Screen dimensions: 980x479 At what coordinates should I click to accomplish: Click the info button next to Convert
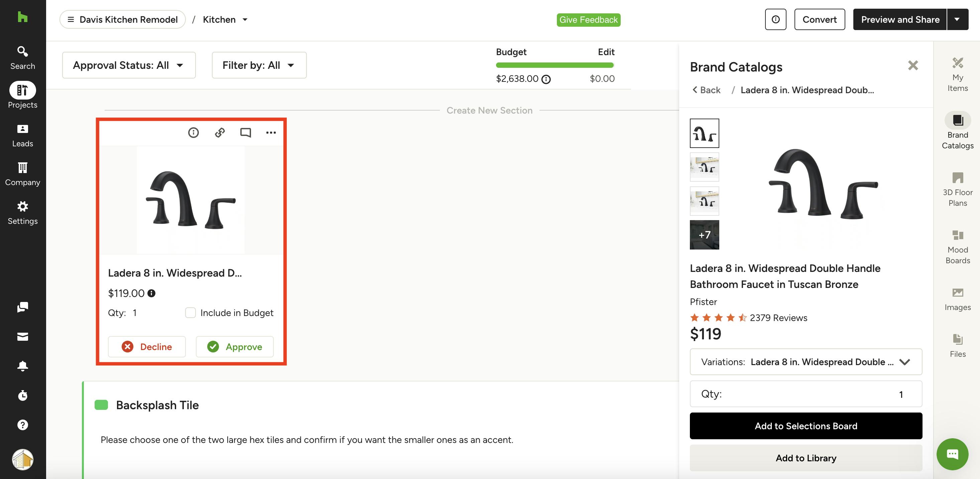click(775, 19)
